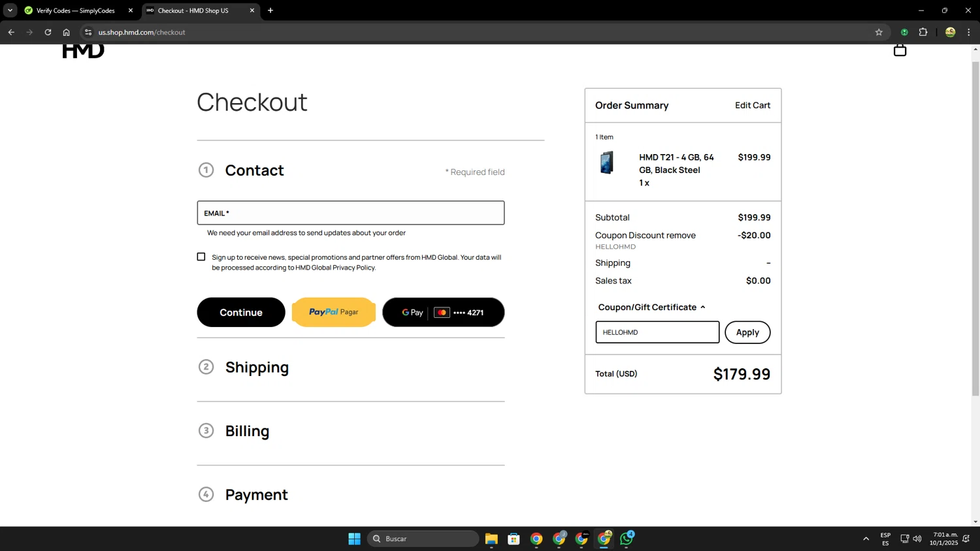Click the Shipping step heading
Screen dimensions: 980x551
coord(257,367)
